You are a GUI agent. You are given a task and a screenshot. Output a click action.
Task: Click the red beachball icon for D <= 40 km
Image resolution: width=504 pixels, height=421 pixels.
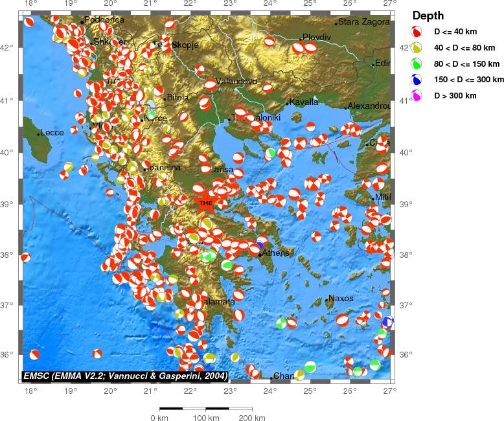(x=417, y=32)
